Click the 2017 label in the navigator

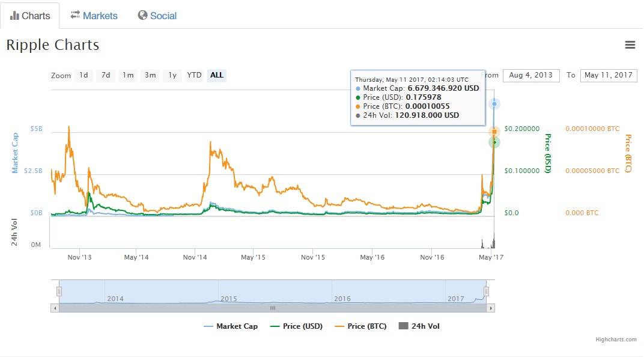coord(456,299)
